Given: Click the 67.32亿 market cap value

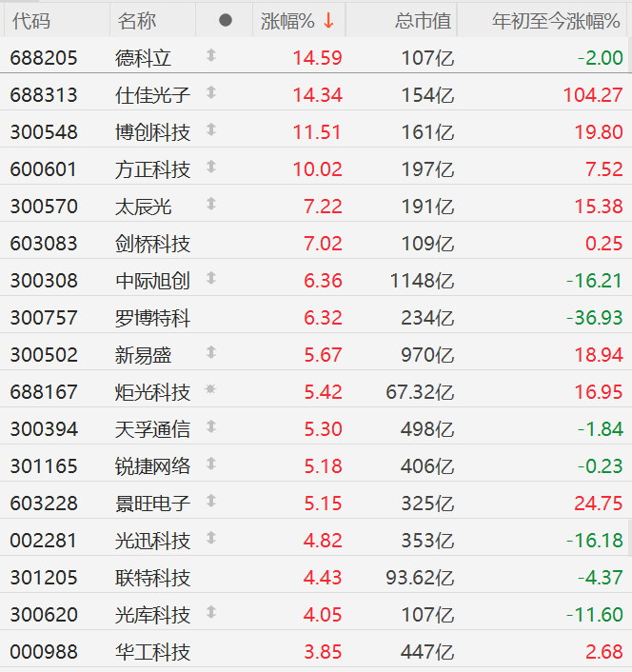Looking at the screenshot, I should pyautogui.click(x=420, y=392).
